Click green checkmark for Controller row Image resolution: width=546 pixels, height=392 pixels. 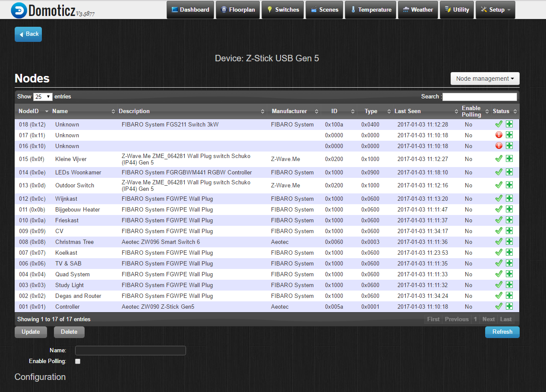tap(499, 306)
